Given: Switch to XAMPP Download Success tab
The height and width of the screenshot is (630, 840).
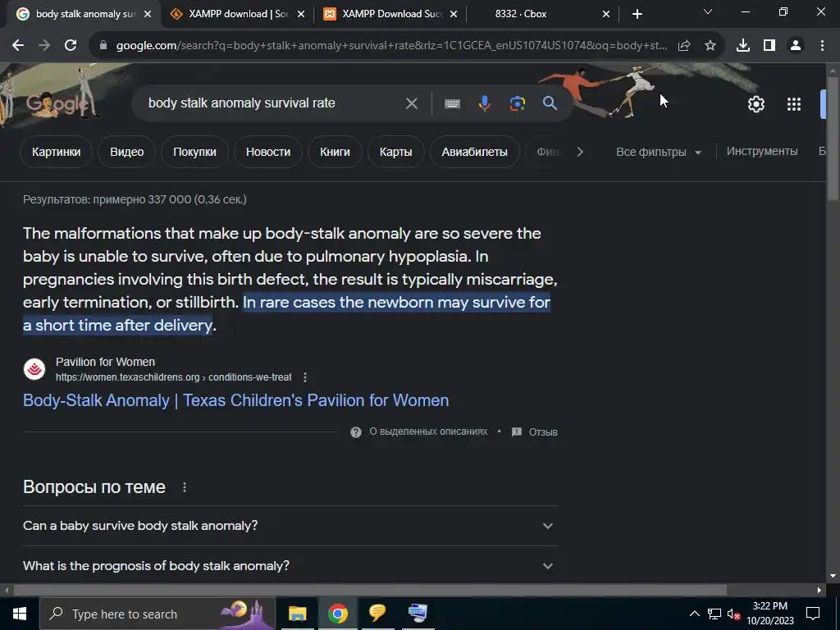Looking at the screenshot, I should [x=391, y=14].
